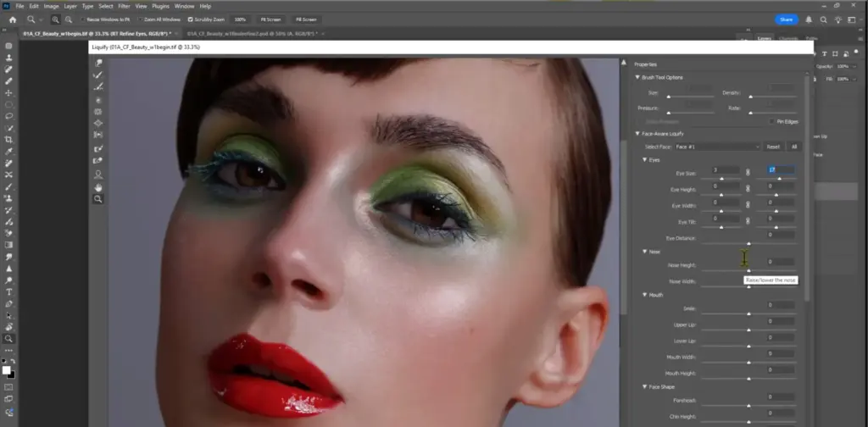This screenshot has width=868, height=427.
Task: Click the Eye Size link chain icon
Action: 748,171
